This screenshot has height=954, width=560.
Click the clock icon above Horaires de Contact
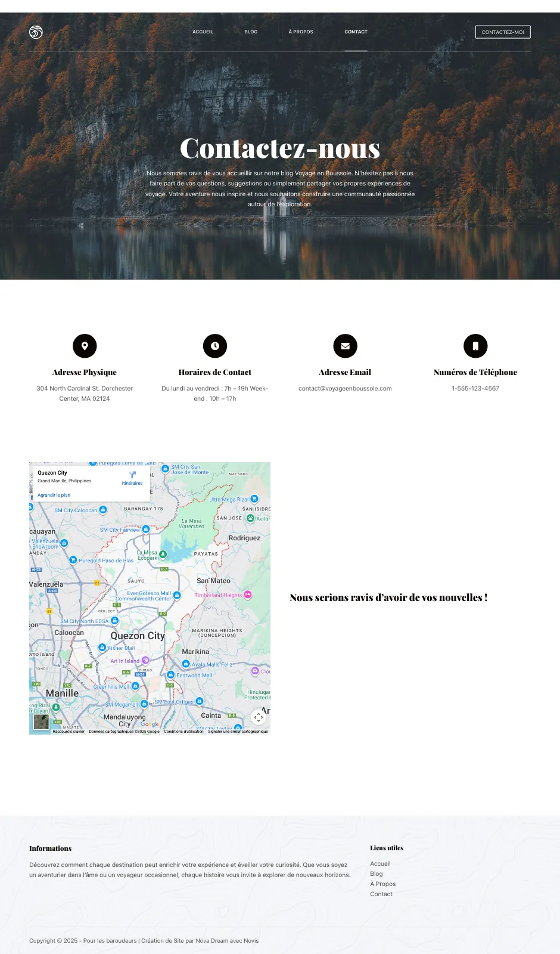click(x=215, y=346)
